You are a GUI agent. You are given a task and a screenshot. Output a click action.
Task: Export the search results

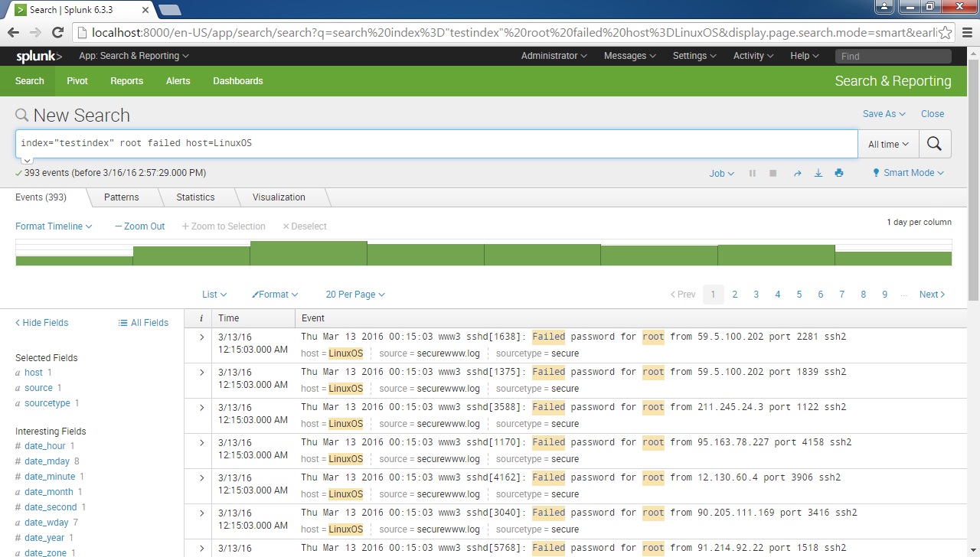coord(818,173)
